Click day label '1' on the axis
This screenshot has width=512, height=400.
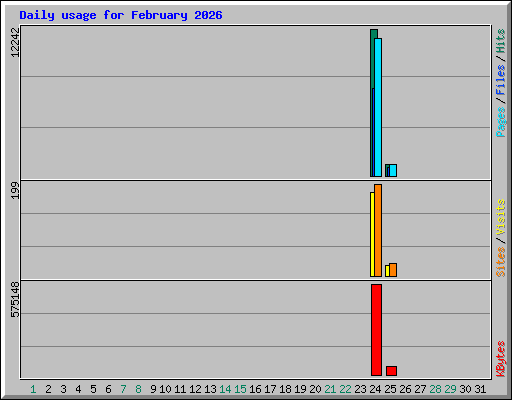(33, 389)
